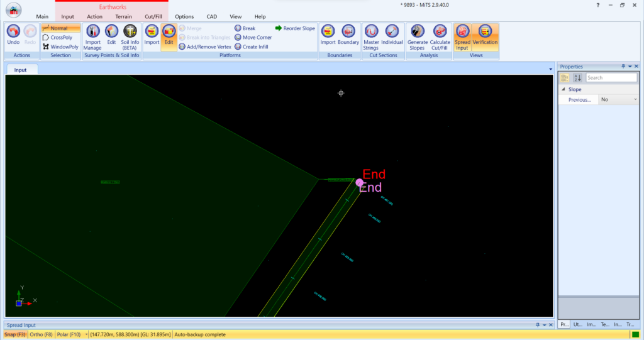Open the Properties panel options arrow
The height and width of the screenshot is (340, 644).
(630, 66)
